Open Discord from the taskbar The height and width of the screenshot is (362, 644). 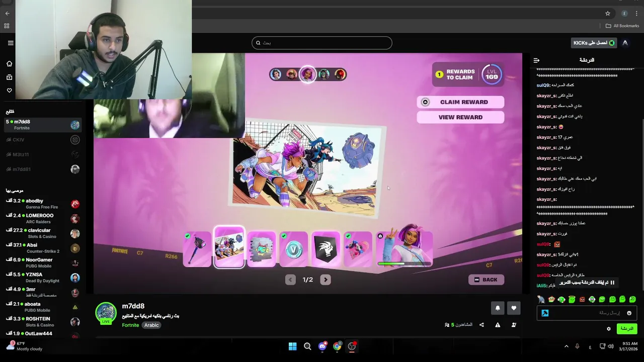pyautogui.click(x=323, y=346)
